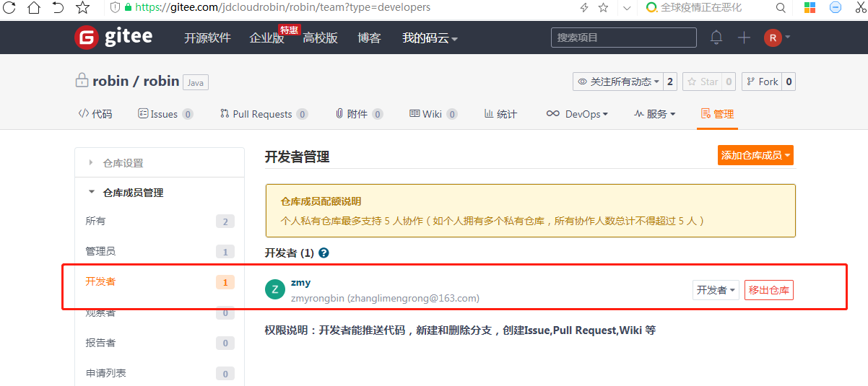The height and width of the screenshot is (386, 868).
Task: Open the robin / robin repository link
Action: coord(136,81)
